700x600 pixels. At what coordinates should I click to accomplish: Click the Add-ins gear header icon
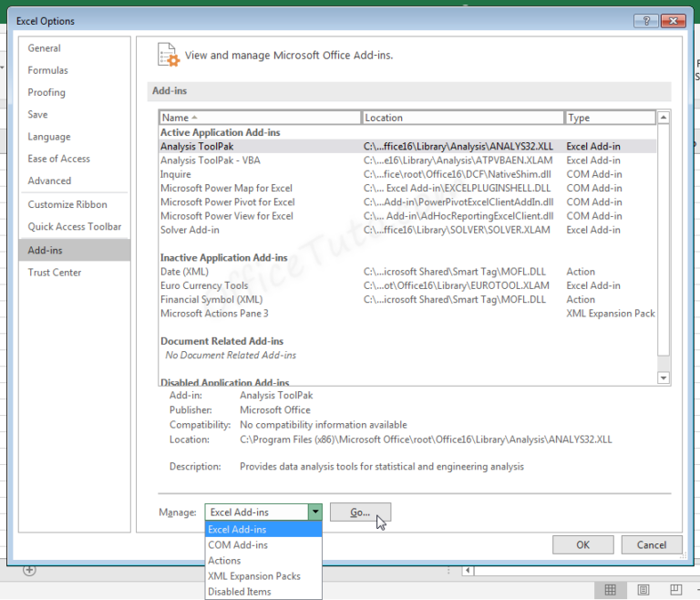click(x=168, y=55)
